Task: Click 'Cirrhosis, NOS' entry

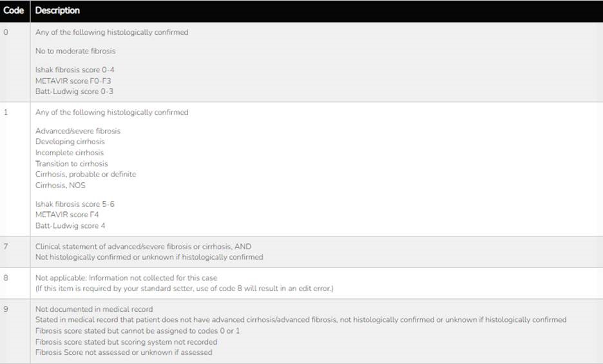Action: (61, 186)
